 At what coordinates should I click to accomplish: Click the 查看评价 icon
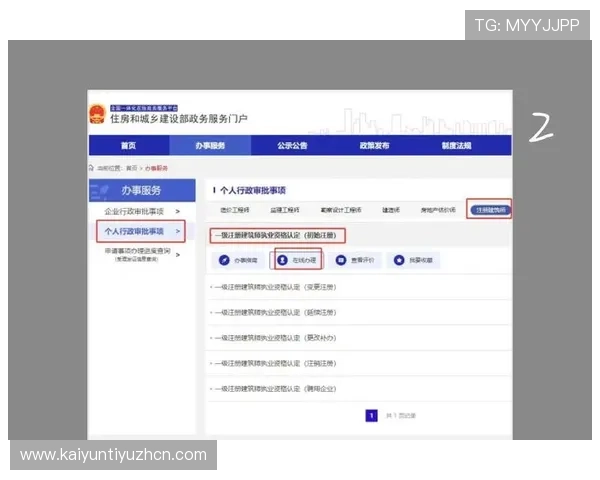coord(341,260)
